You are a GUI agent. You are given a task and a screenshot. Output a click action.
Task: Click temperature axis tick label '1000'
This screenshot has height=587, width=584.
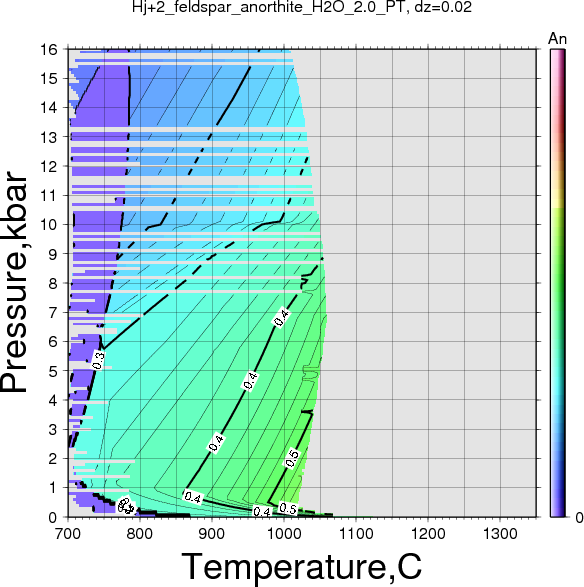(284, 533)
